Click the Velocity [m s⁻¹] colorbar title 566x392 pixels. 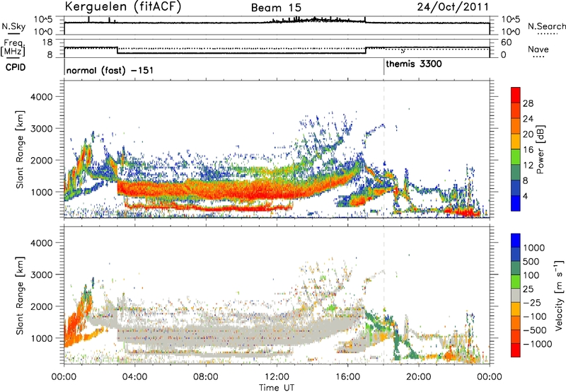coord(559,295)
